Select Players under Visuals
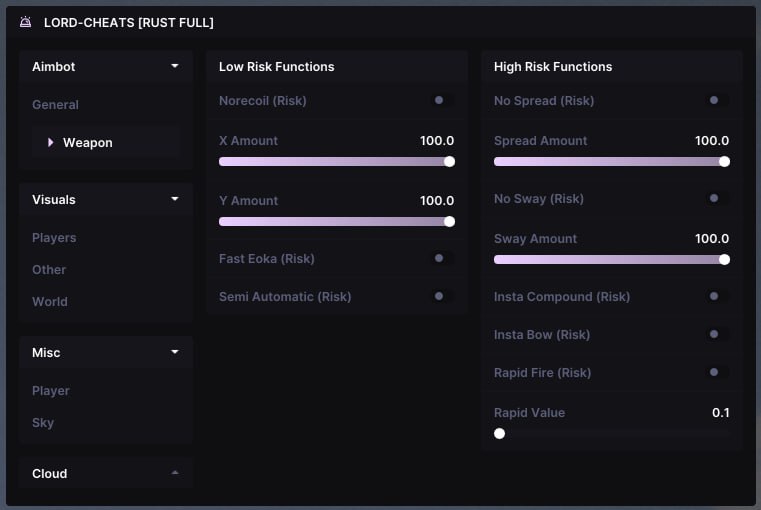The image size is (761, 510). (x=54, y=238)
